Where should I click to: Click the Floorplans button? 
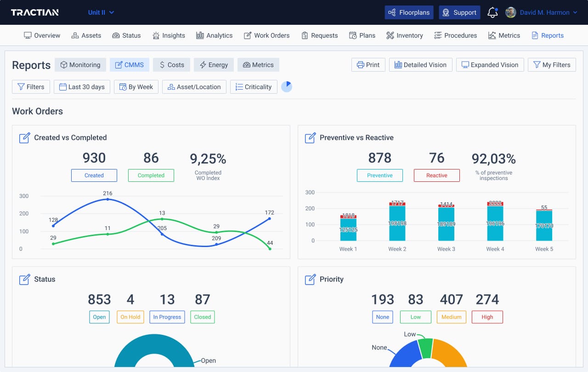(x=408, y=12)
